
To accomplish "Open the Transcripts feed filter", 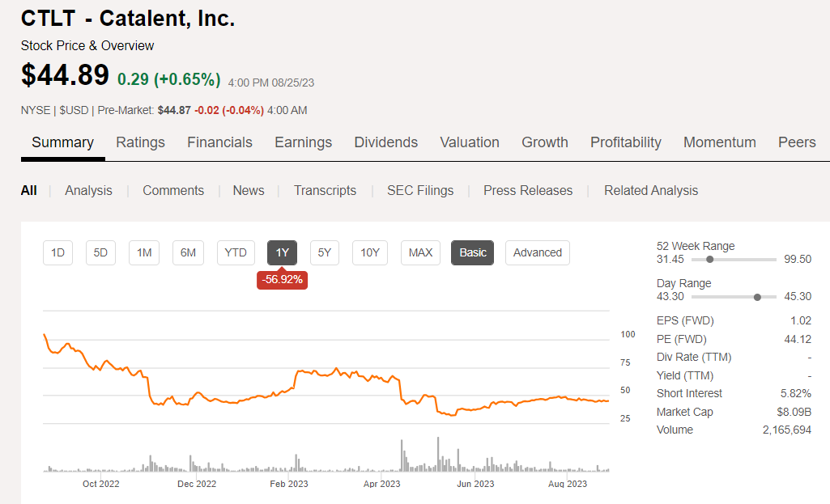I will click(x=325, y=190).
